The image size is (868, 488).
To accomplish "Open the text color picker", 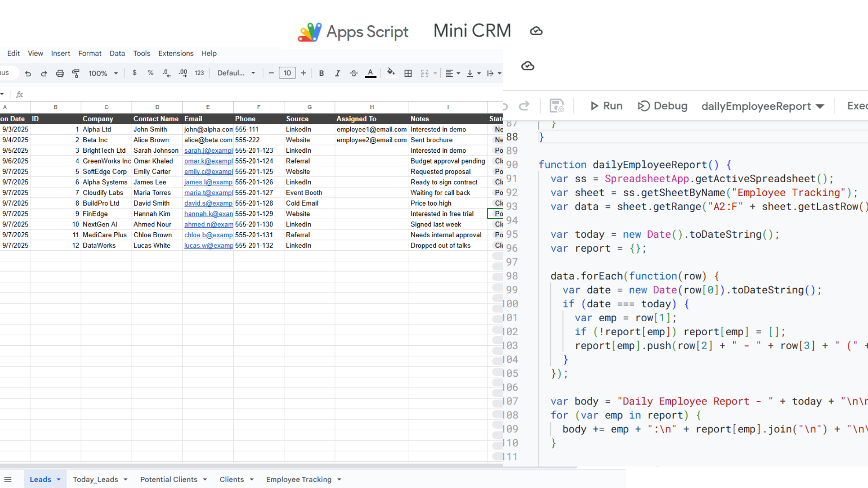I will pos(370,73).
